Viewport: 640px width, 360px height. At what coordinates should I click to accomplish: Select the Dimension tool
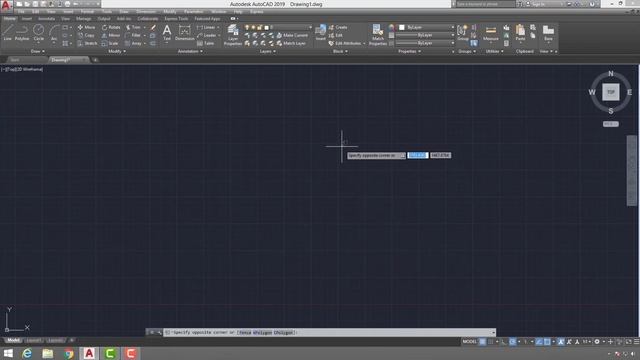point(184,32)
